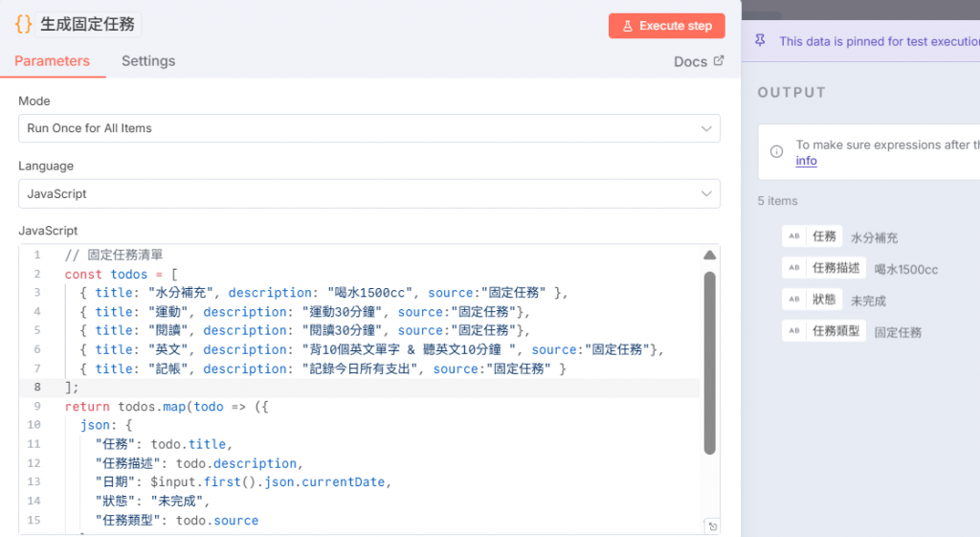Click code line 14 狀態 未完成
This screenshot has width=980, height=537.
152,501
